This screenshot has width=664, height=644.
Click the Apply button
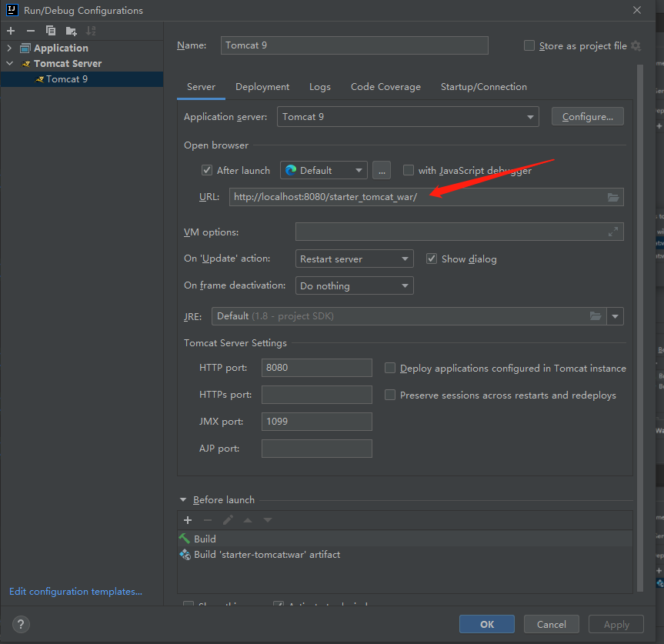(x=616, y=624)
